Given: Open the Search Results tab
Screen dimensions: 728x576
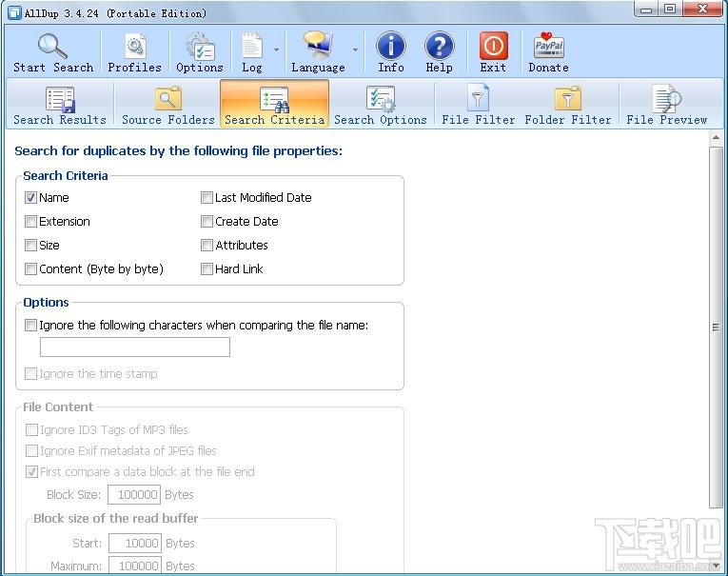Looking at the screenshot, I should (x=60, y=105).
